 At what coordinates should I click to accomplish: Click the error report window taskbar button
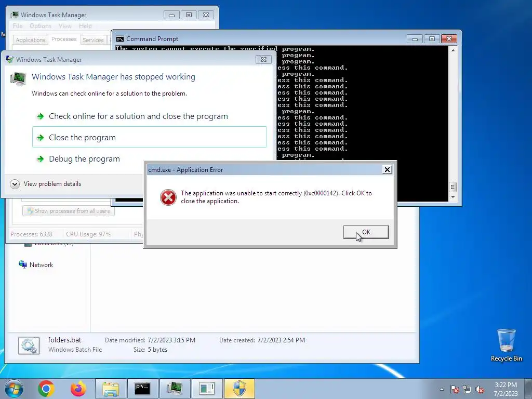(x=207, y=389)
